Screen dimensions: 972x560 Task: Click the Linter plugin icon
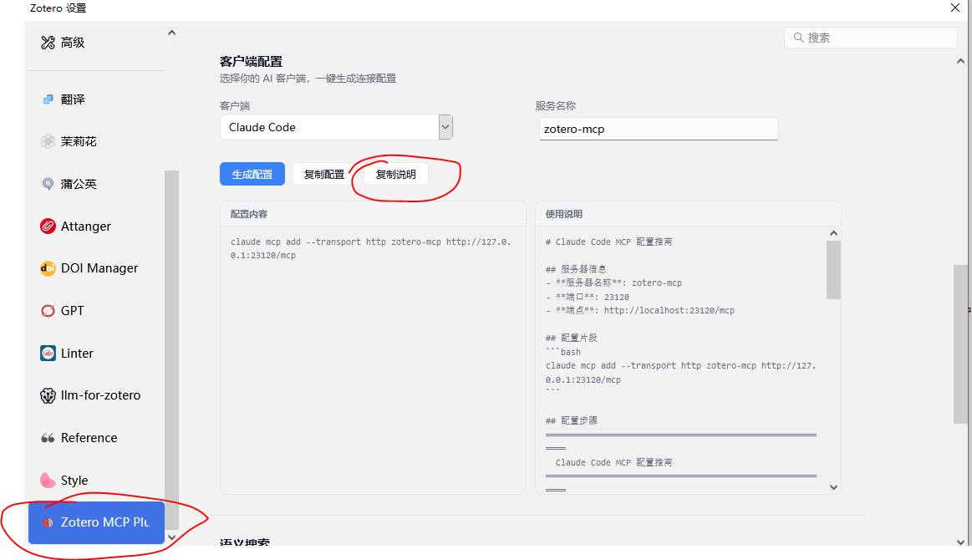click(x=48, y=353)
